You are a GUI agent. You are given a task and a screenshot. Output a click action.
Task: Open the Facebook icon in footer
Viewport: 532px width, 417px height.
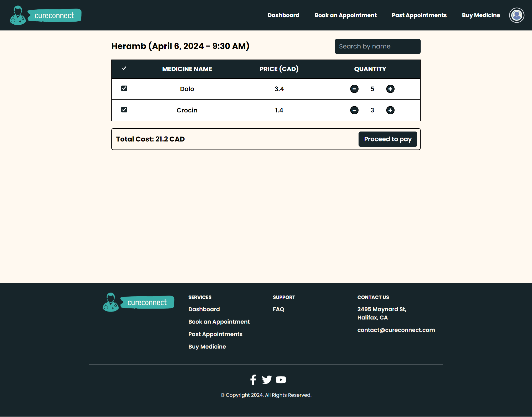pyautogui.click(x=253, y=380)
